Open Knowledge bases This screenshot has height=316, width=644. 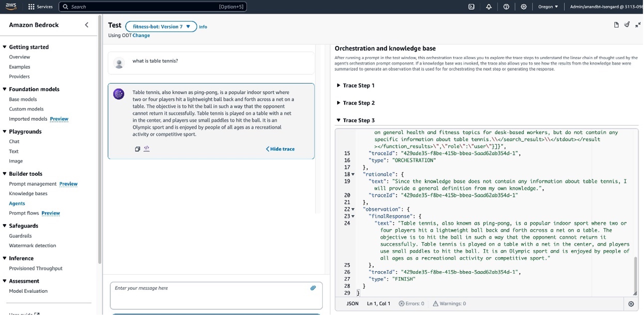coord(28,194)
